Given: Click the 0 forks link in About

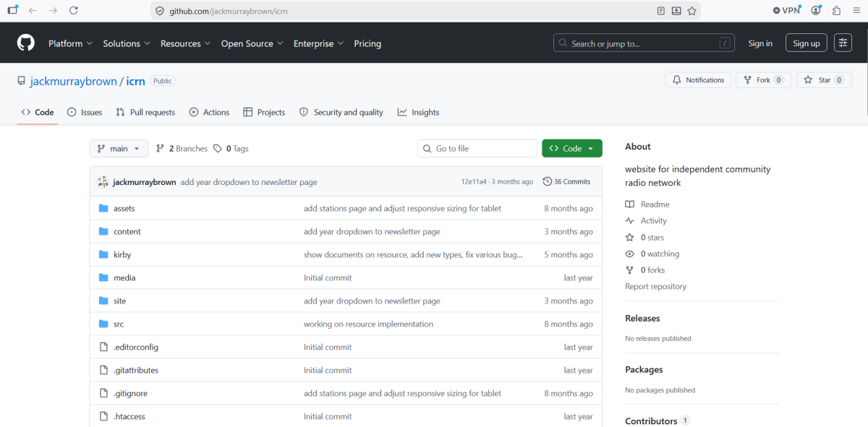Looking at the screenshot, I should pyautogui.click(x=644, y=270).
